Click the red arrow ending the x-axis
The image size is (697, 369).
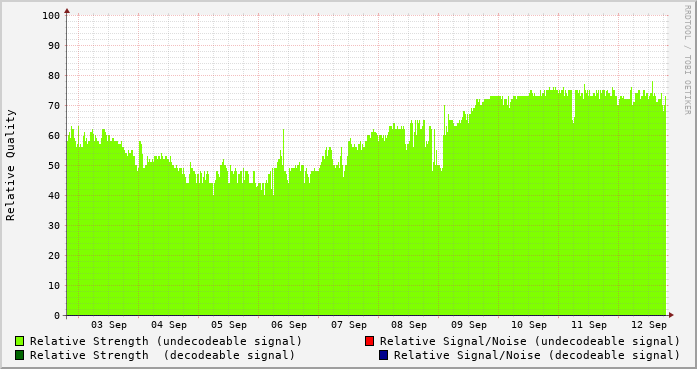[x=671, y=315]
